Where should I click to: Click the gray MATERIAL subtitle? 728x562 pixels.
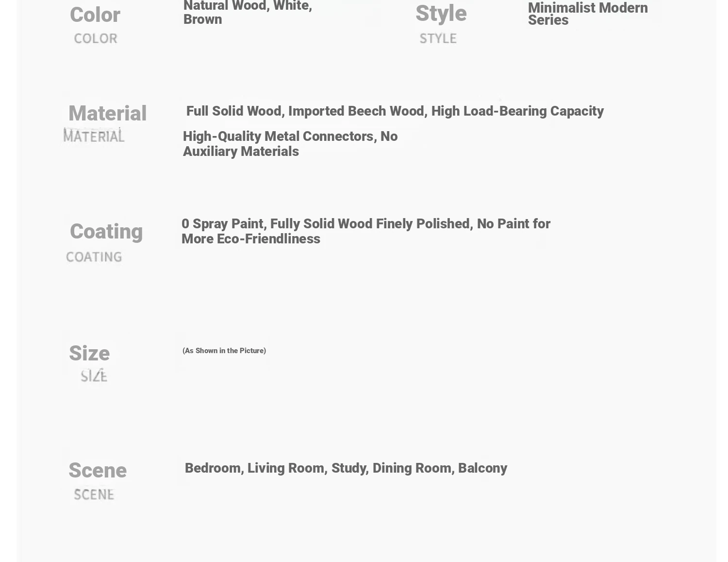[94, 136]
